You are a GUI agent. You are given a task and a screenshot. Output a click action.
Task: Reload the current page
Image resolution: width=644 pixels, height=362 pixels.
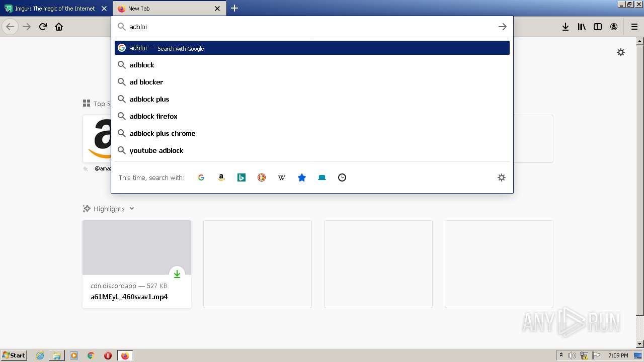pos(43,27)
